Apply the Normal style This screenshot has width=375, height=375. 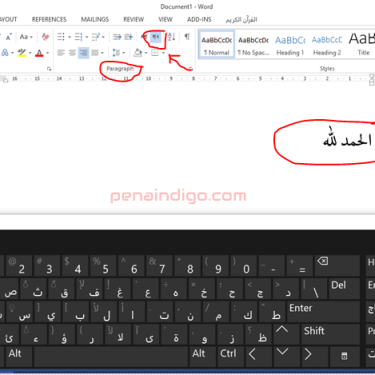pyautogui.click(x=217, y=44)
